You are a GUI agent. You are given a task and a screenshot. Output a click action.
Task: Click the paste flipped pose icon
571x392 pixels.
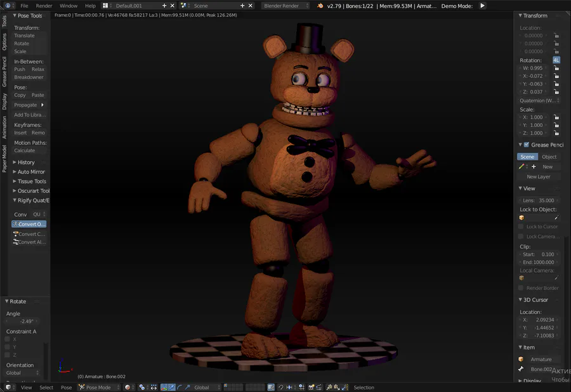coord(345,388)
